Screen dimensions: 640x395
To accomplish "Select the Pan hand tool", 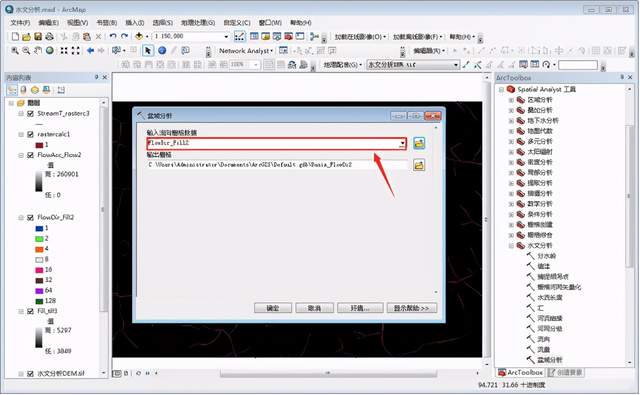I will coord(38,51).
